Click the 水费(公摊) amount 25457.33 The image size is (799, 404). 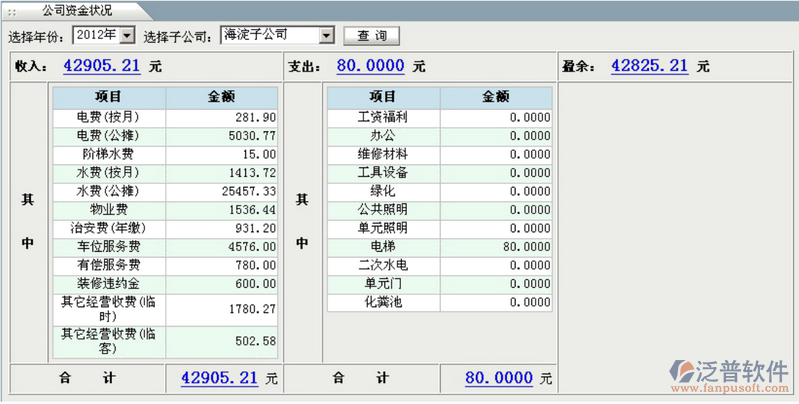[246, 191]
